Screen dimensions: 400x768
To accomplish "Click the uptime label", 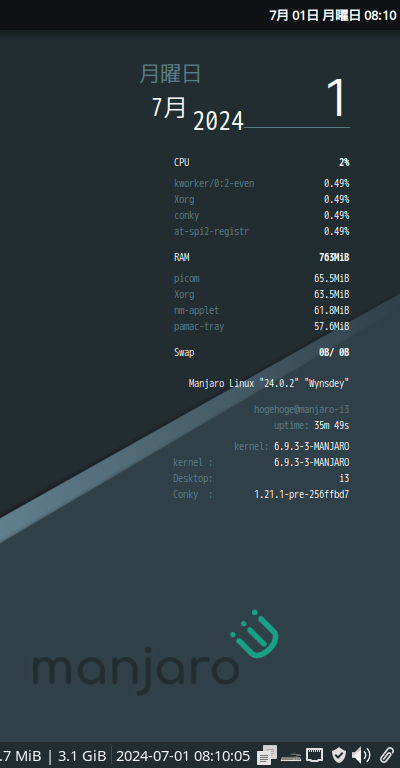I will [x=291, y=426].
